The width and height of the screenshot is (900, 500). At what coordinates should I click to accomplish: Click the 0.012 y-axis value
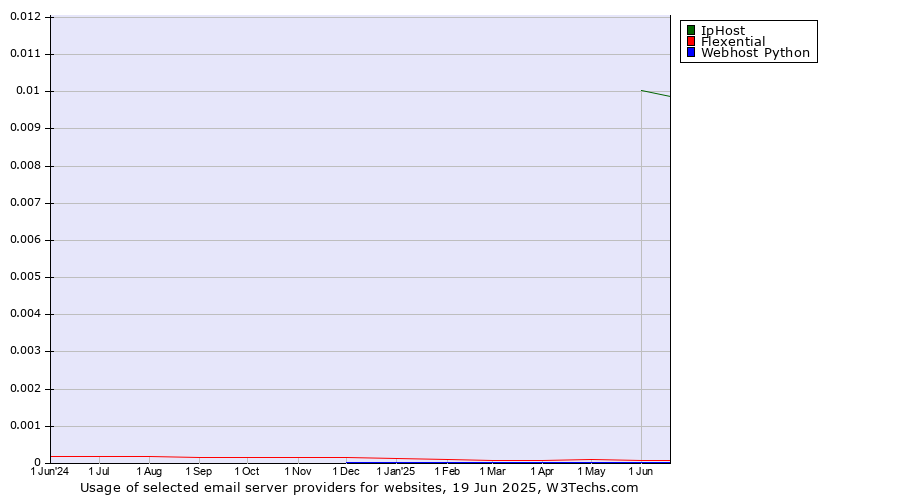coord(26,16)
